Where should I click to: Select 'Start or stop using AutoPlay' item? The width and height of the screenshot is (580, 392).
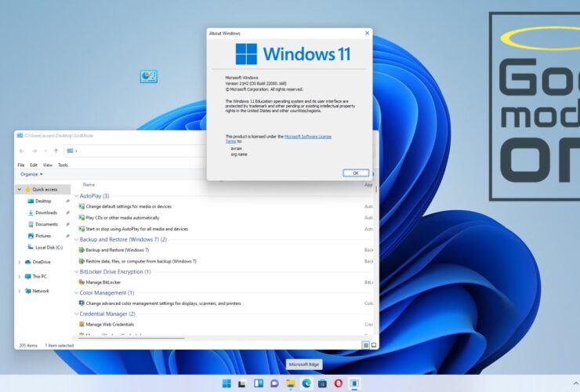(x=136, y=229)
